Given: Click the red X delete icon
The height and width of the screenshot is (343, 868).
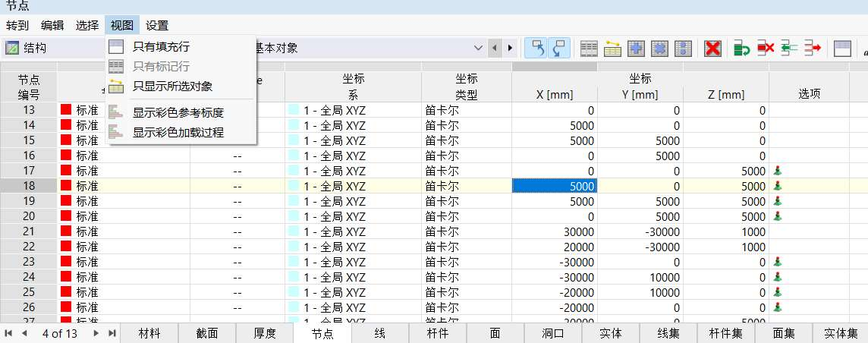Looking at the screenshot, I should coord(713,49).
